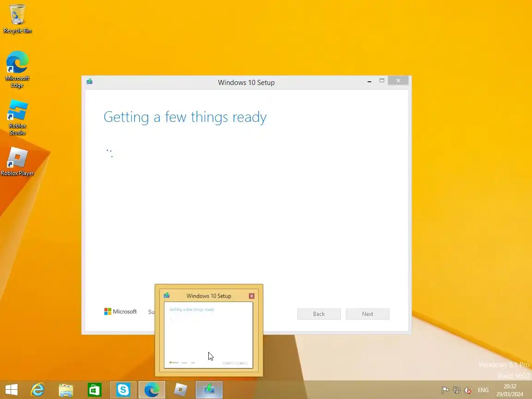Select the Roblox Player desktop shortcut
This screenshot has width=532, height=399.
click(x=17, y=162)
